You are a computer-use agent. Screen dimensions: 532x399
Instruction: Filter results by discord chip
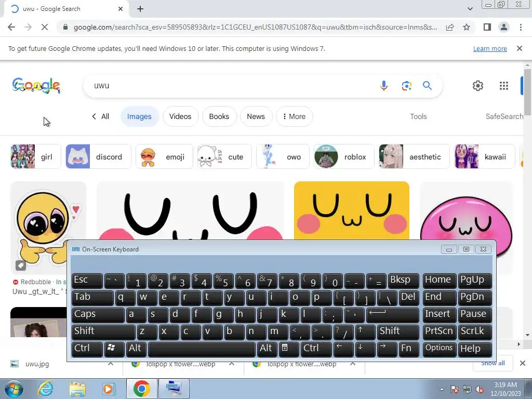[x=98, y=156]
